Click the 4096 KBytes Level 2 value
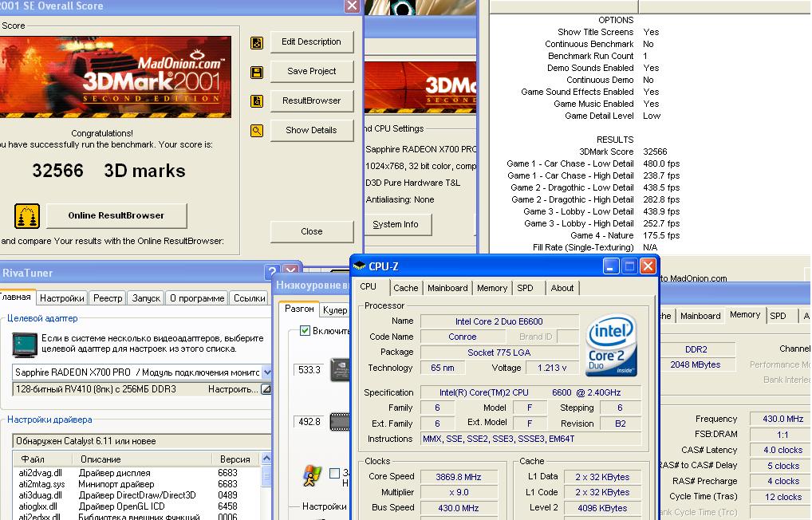Screen dimensions: 812x520 [x=602, y=508]
